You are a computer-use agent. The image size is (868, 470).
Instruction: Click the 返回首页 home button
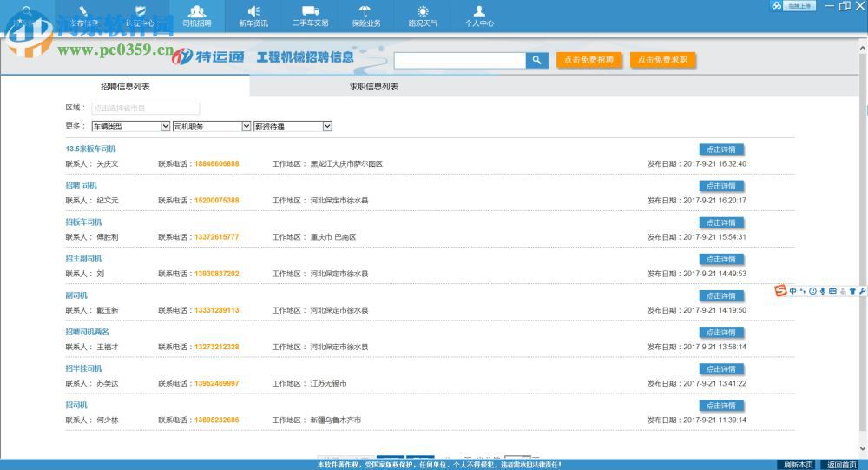tap(841, 465)
